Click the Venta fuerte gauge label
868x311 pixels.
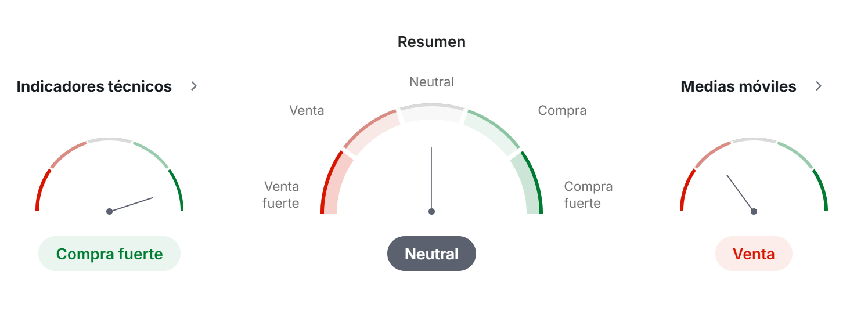[281, 194]
